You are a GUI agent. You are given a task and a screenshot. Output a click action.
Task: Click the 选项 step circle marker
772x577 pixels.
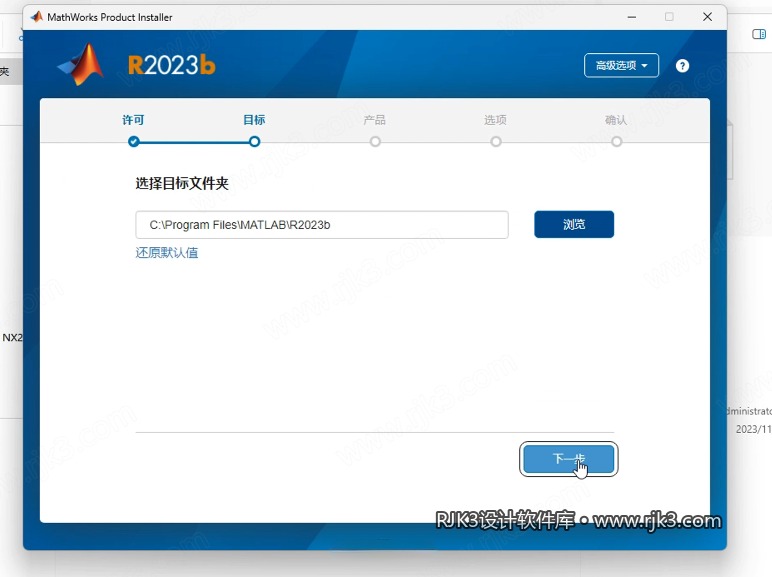pos(496,142)
